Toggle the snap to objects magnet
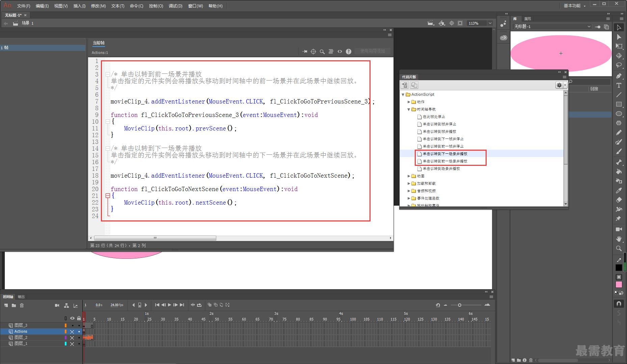This screenshot has height=364, width=627. coord(619,304)
